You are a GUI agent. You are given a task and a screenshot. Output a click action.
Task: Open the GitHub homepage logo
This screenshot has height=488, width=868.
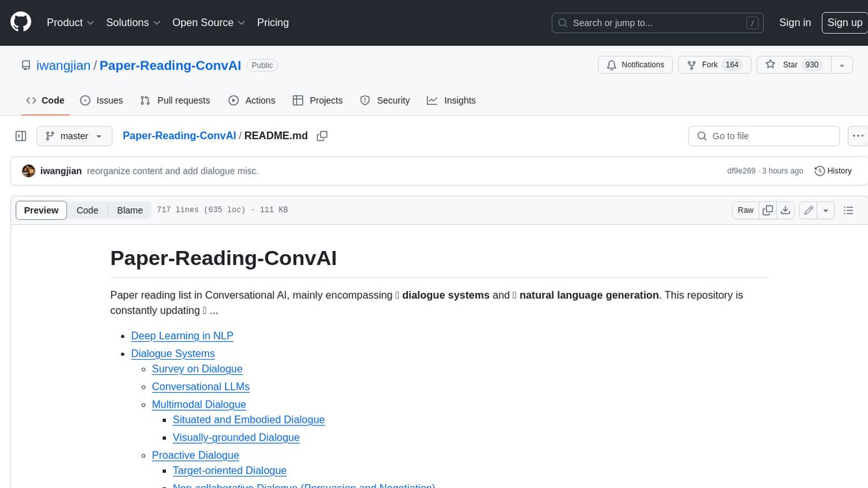20,22
